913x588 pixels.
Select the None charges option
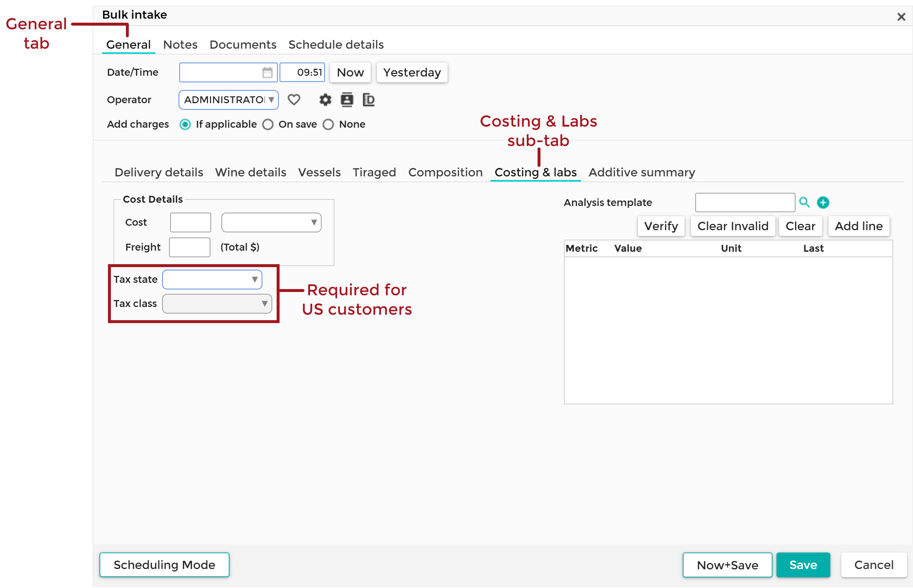pos(328,124)
